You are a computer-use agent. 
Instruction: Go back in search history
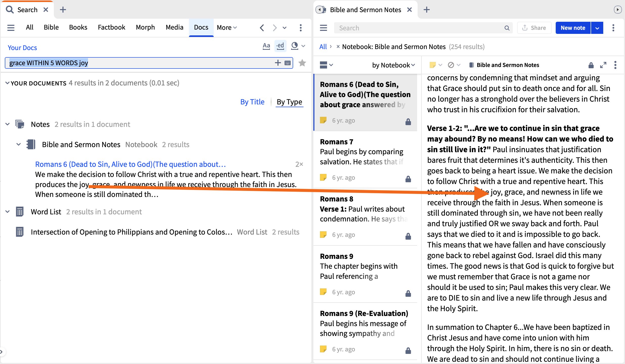[x=262, y=28]
